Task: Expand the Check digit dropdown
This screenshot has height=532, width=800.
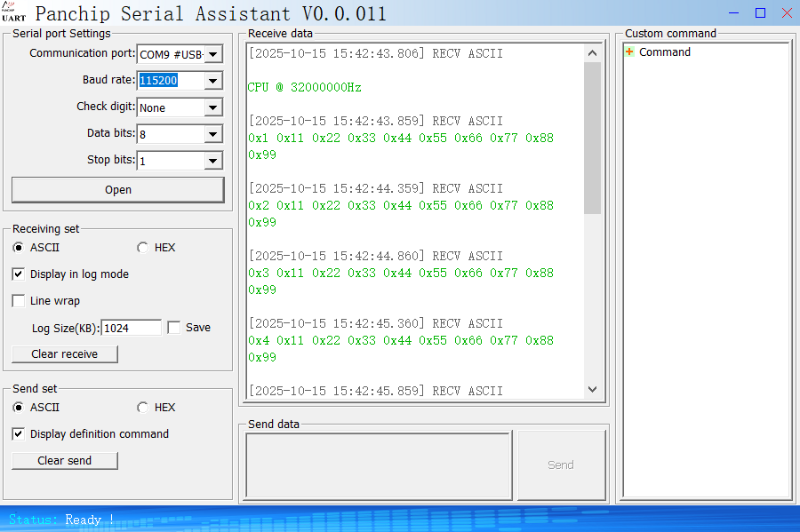Action: 213,108
